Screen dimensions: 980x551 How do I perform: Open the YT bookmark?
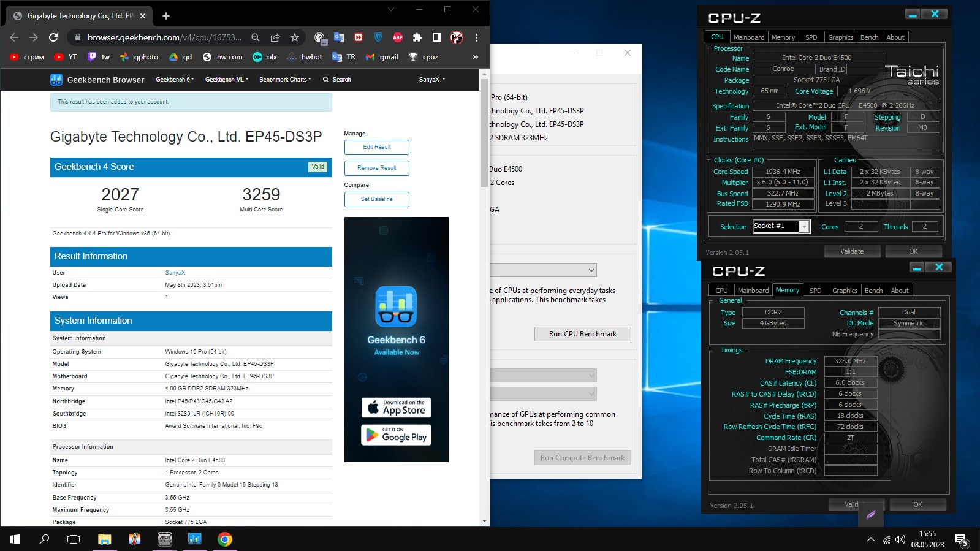click(66, 57)
